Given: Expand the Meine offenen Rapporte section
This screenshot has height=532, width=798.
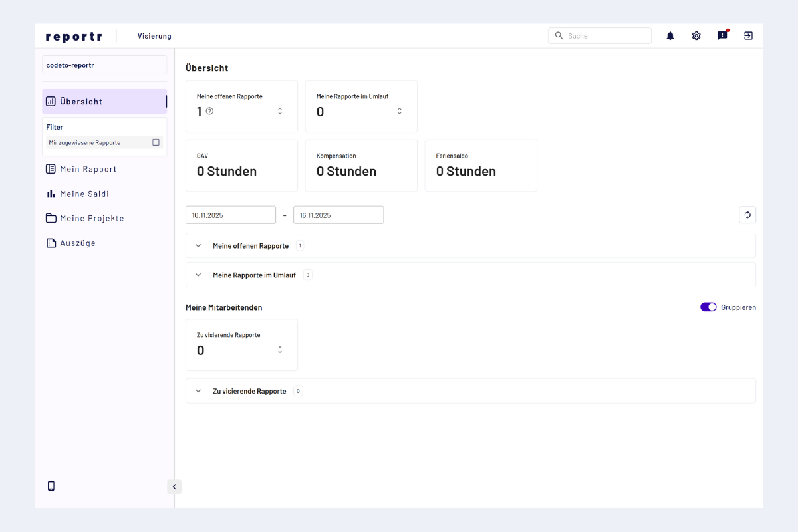Looking at the screenshot, I should click(198, 245).
